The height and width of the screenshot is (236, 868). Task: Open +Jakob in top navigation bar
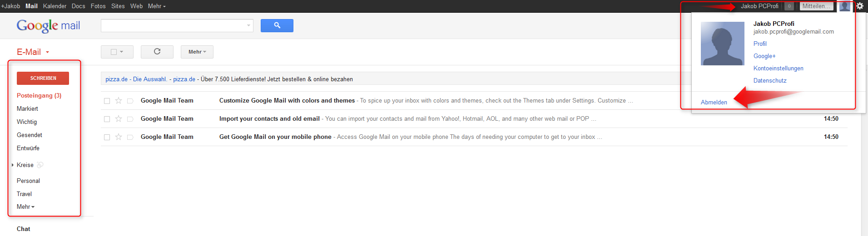click(10, 6)
